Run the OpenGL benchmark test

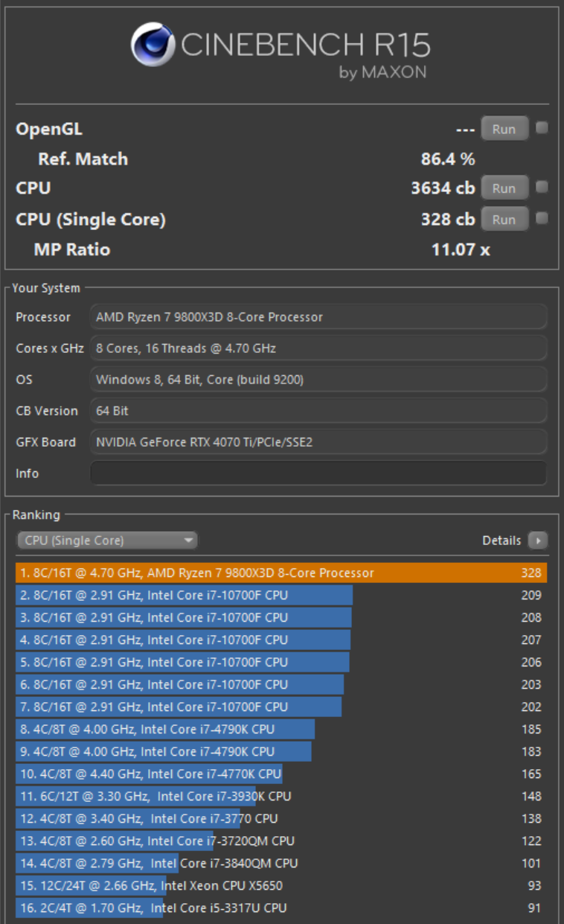(504, 129)
